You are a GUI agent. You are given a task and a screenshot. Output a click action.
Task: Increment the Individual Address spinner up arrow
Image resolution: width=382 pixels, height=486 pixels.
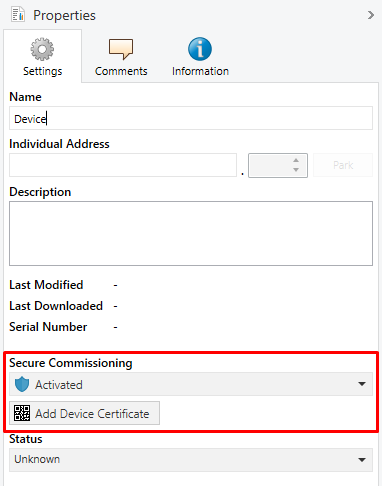(x=296, y=160)
